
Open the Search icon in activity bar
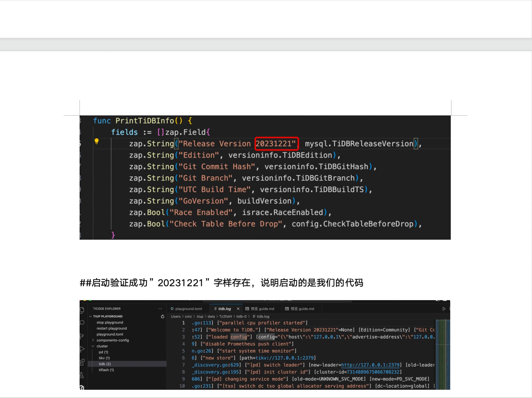pos(82,323)
